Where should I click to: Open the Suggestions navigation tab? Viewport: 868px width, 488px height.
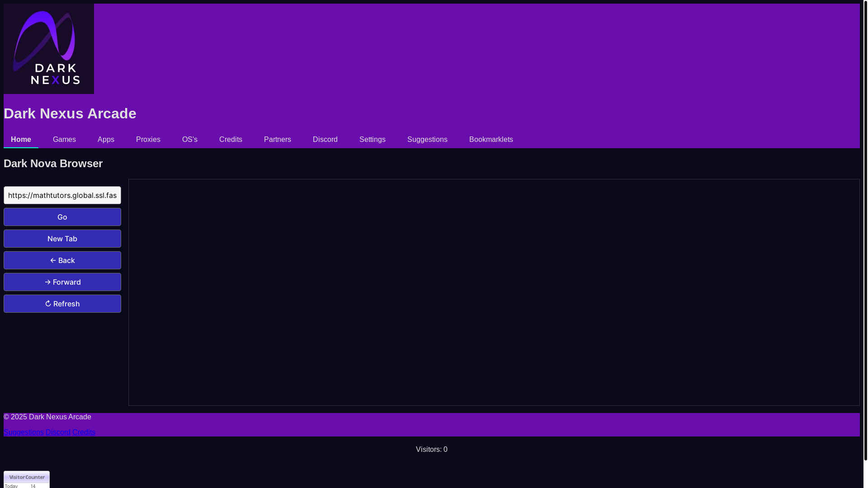pyautogui.click(x=427, y=140)
